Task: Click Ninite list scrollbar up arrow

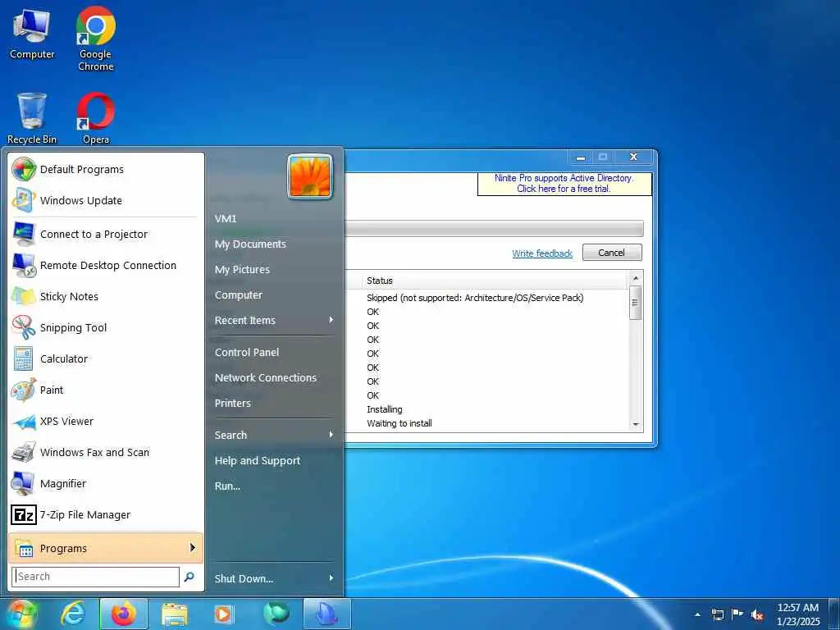Action: coord(636,278)
